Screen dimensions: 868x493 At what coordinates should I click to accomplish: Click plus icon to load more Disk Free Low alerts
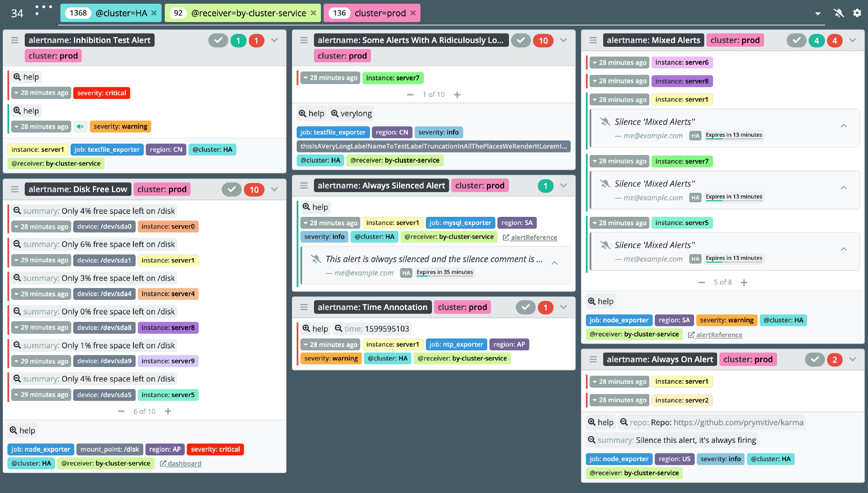[168, 411]
